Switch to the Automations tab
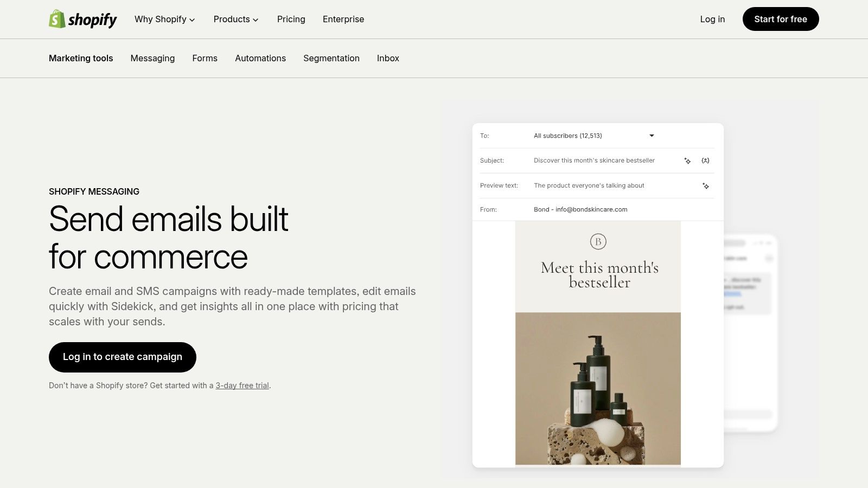Image resolution: width=868 pixels, height=488 pixels. point(260,58)
